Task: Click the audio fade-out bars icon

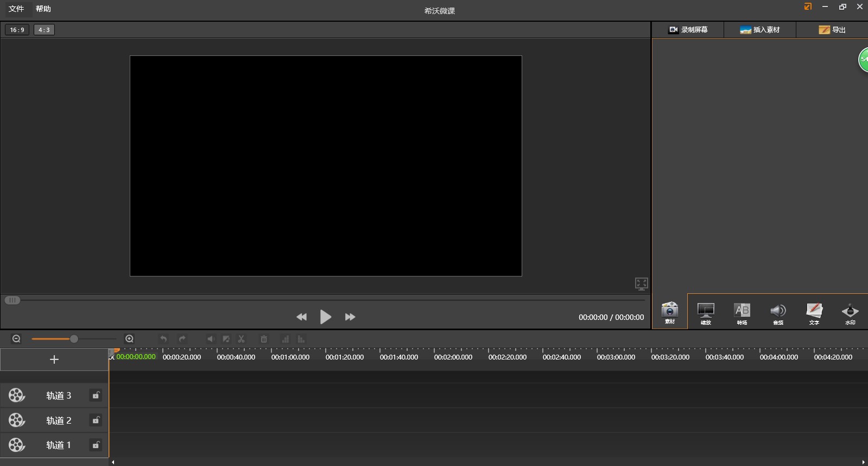Action: (301, 339)
